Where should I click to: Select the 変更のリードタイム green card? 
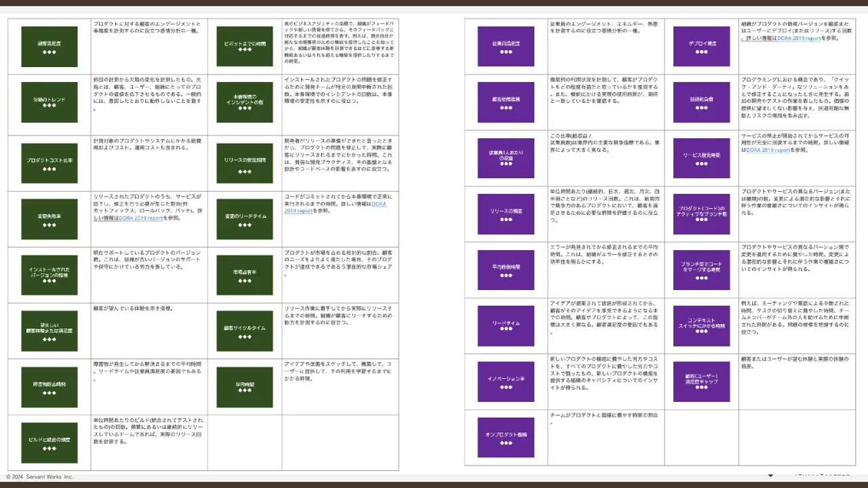[245, 219]
